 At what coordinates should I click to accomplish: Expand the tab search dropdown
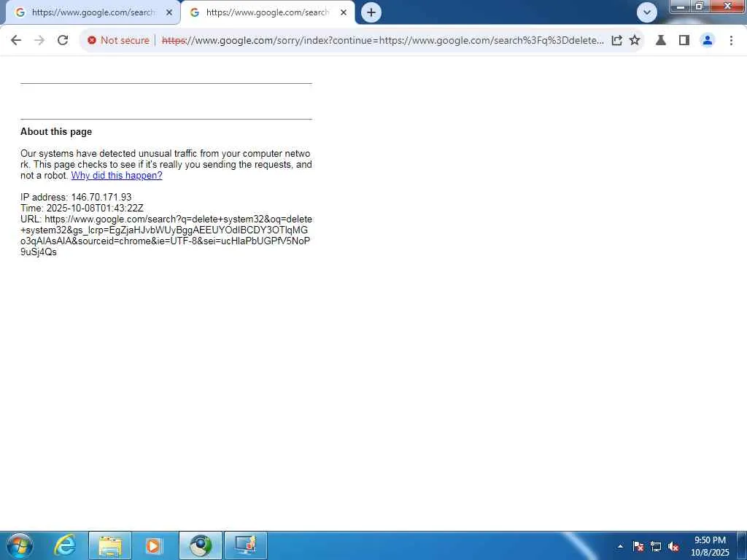pos(646,12)
